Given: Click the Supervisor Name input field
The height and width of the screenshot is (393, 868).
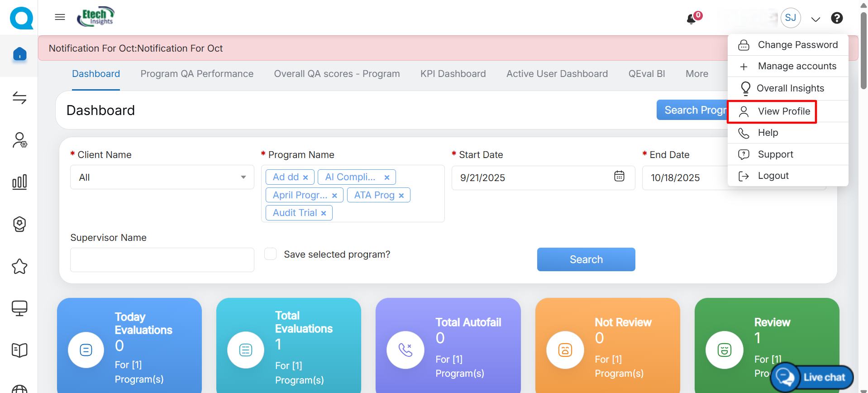Looking at the screenshot, I should click(x=162, y=260).
